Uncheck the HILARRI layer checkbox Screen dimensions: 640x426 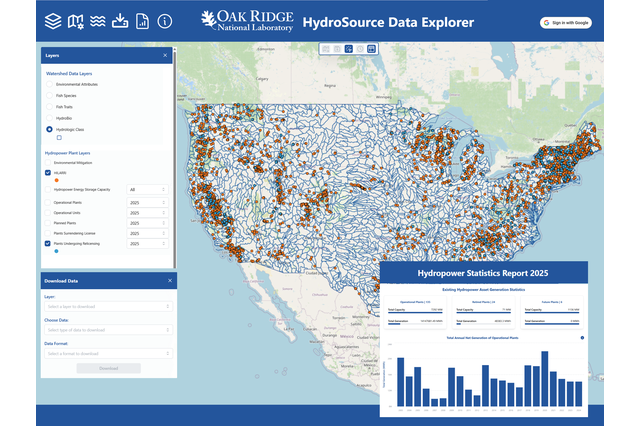tap(48, 173)
